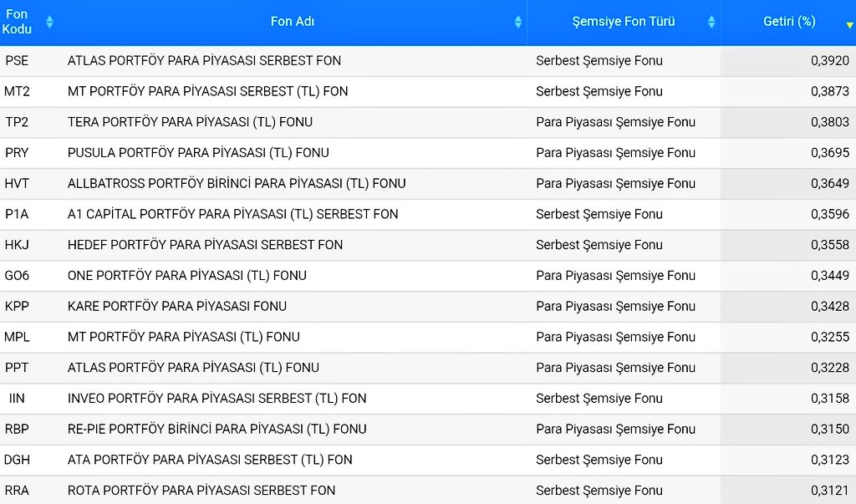
Task: Open ALLBATROSS PORTFÖY BİRİNCİ PARA PİYASASI fund
Action: click(x=237, y=184)
